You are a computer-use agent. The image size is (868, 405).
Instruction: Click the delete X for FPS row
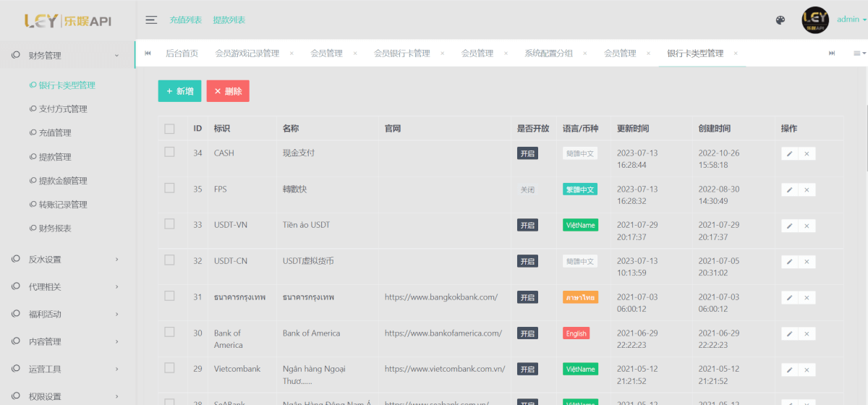point(807,189)
